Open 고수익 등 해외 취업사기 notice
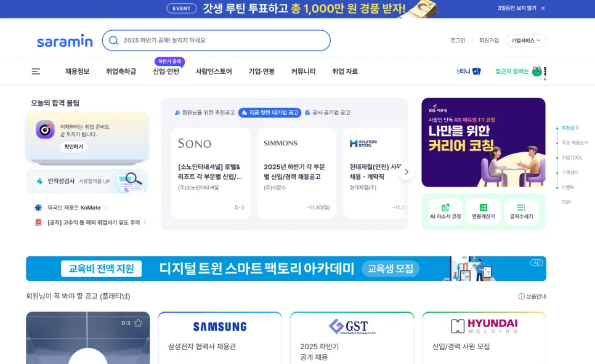This screenshot has height=364, width=595. 94,222
